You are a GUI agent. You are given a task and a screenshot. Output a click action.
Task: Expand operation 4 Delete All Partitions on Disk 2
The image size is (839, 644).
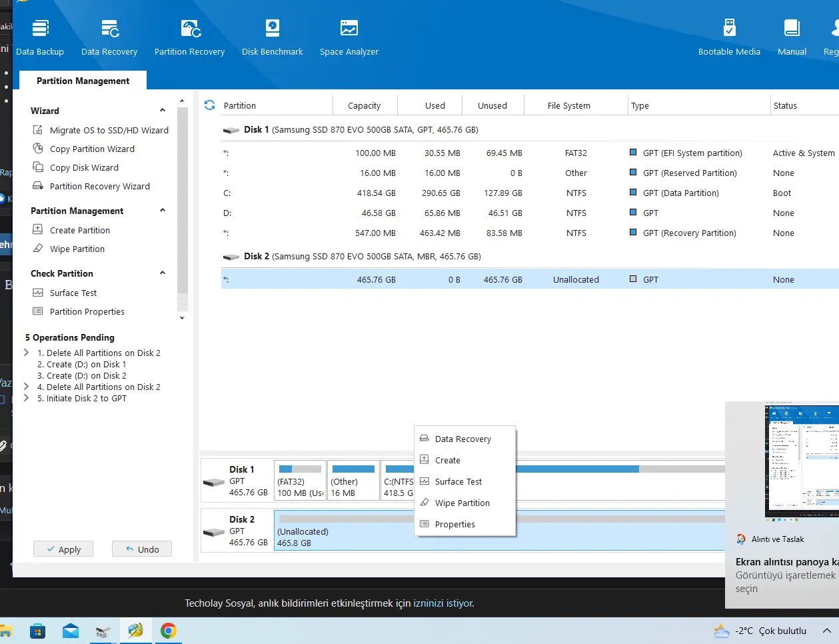26,387
